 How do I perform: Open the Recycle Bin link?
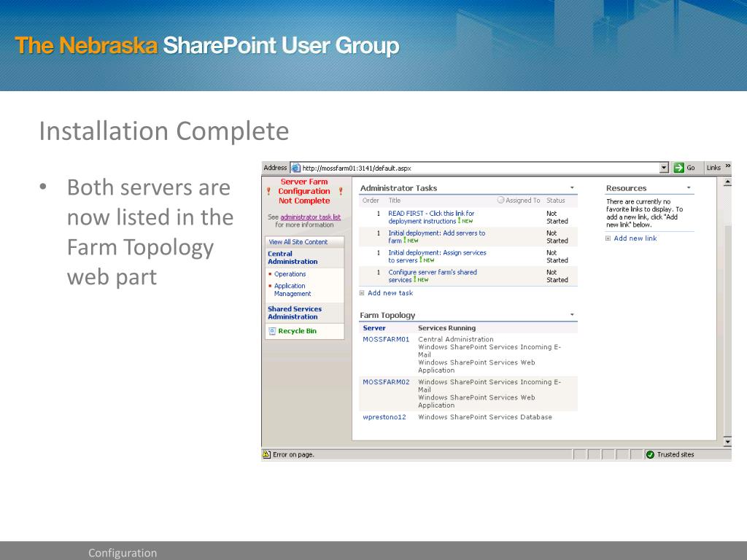click(x=298, y=331)
